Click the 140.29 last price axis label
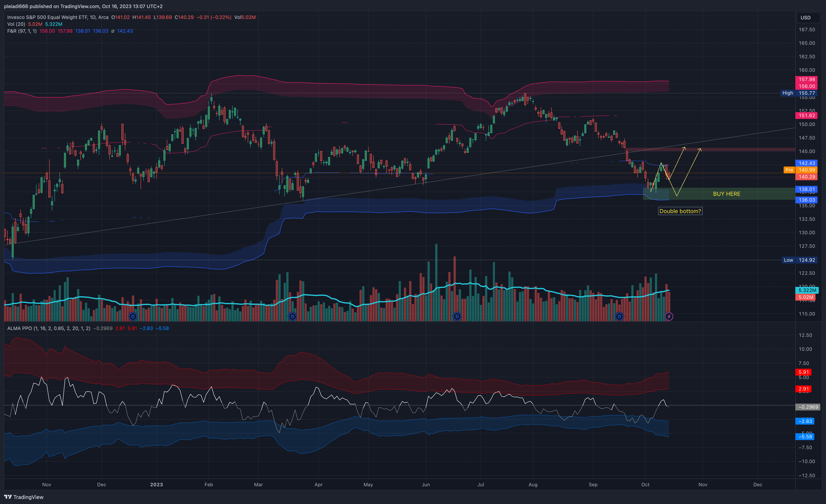The image size is (826, 504). coord(807,177)
